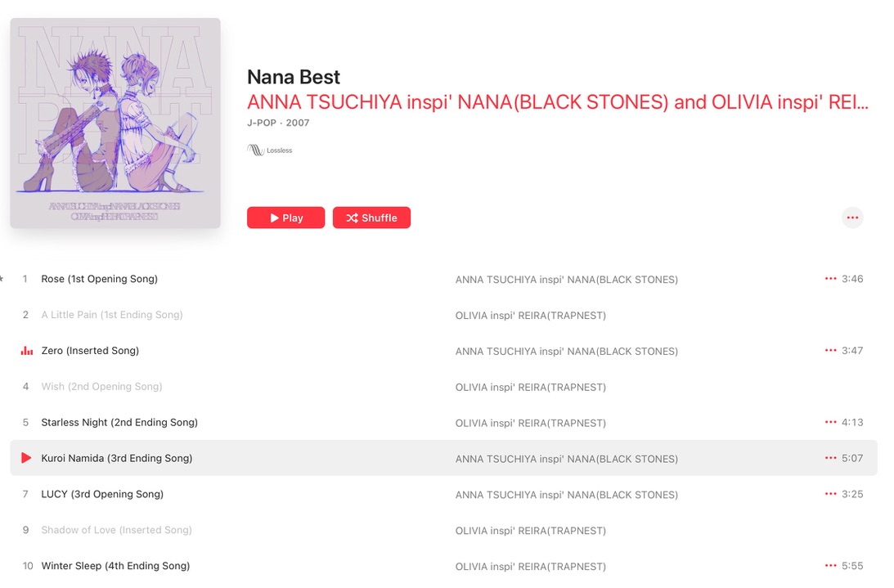This screenshot has width=894, height=588.
Task: Select the track LUCY (3rd Opening Song)
Action: 102,495
